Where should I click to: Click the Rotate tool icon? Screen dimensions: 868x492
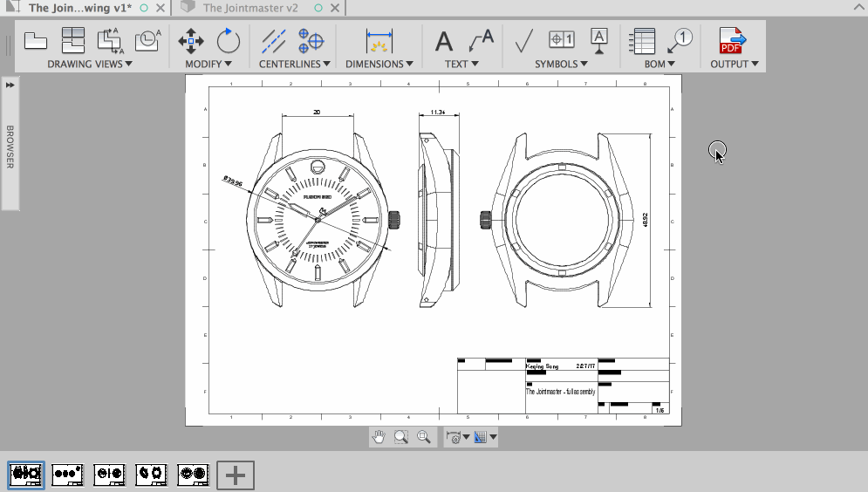228,40
